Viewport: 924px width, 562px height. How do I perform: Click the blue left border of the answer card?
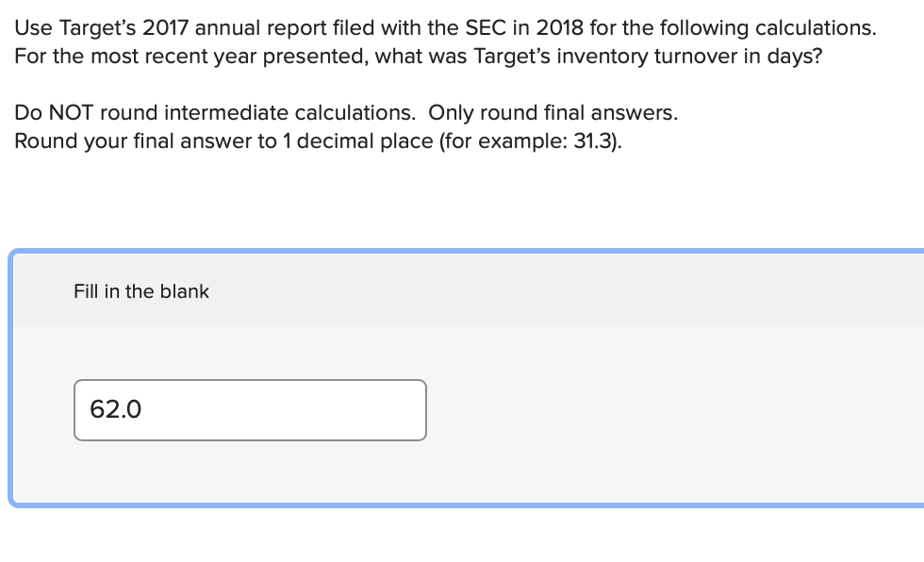[11, 377]
